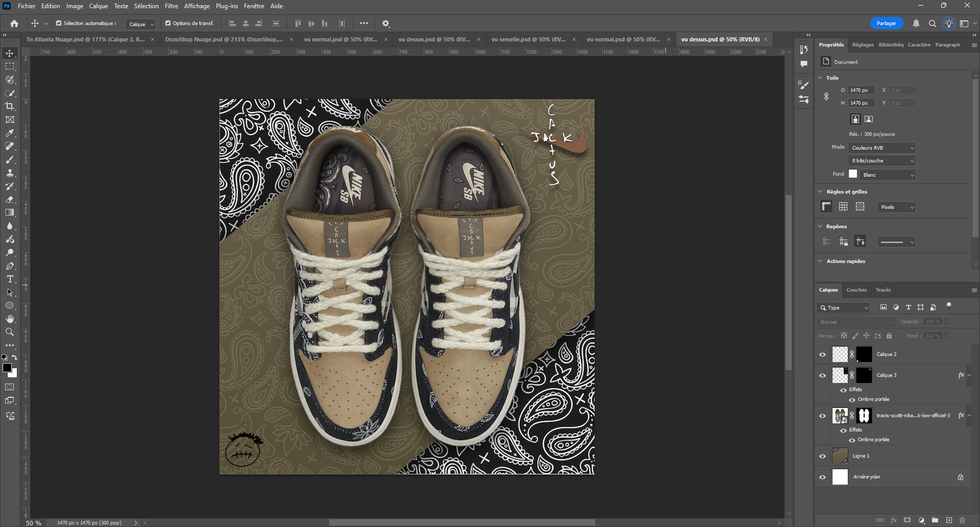Delete layer using the trash icon
Viewport: 980px width, 527px height.
coord(963,520)
